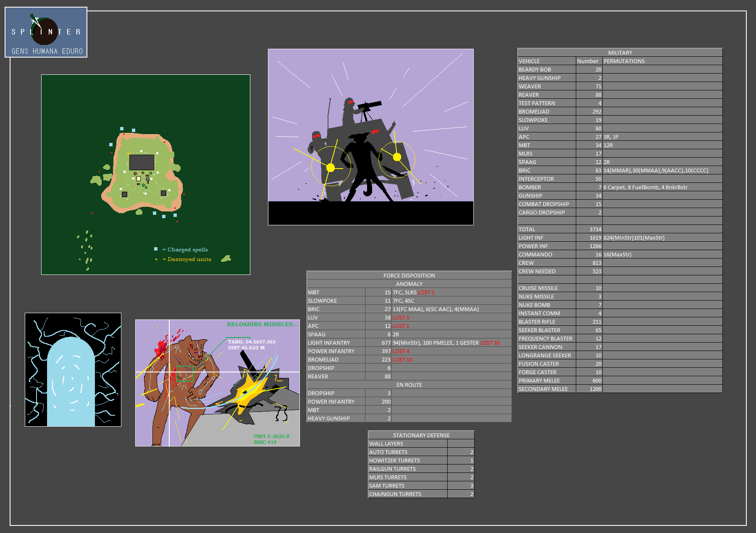Open the blue glowing portal image
This screenshot has width=756, height=533.
point(73,369)
